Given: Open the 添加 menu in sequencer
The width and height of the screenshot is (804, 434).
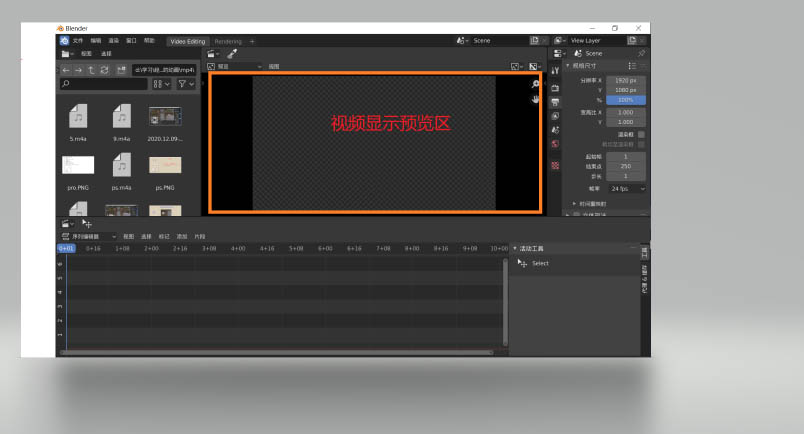Looking at the screenshot, I should point(182,236).
